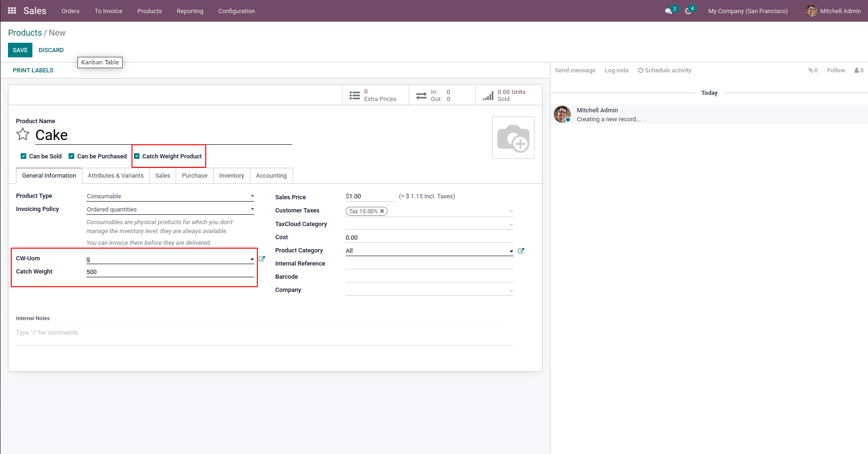The width and height of the screenshot is (868, 454).
Task: Click the Print Labels button
Action: coord(33,70)
